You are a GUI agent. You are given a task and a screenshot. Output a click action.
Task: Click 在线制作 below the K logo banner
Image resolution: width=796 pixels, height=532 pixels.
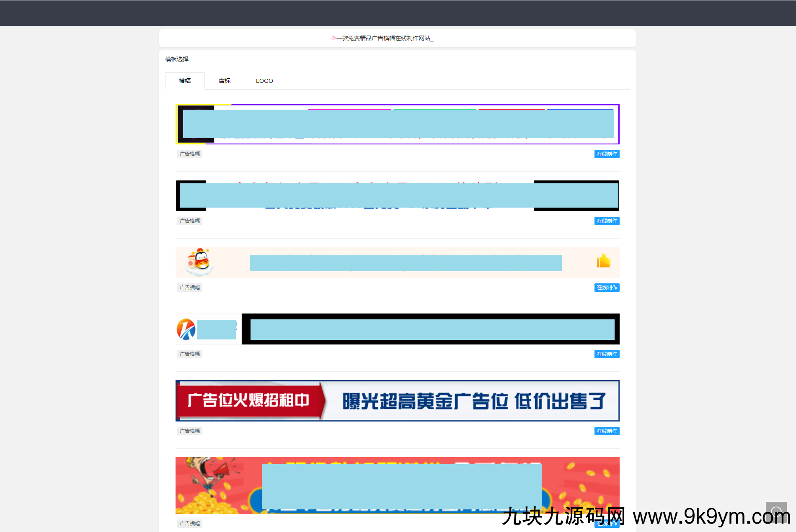tap(607, 354)
